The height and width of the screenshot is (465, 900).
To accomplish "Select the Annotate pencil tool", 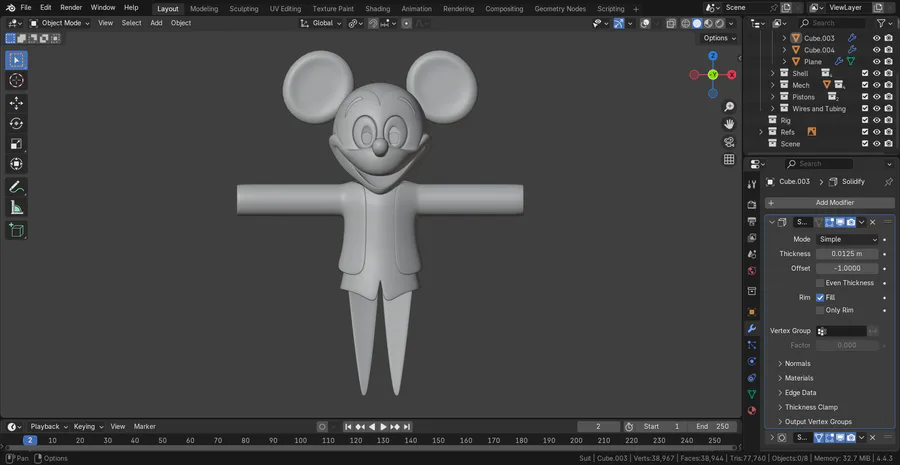I will click(x=16, y=187).
